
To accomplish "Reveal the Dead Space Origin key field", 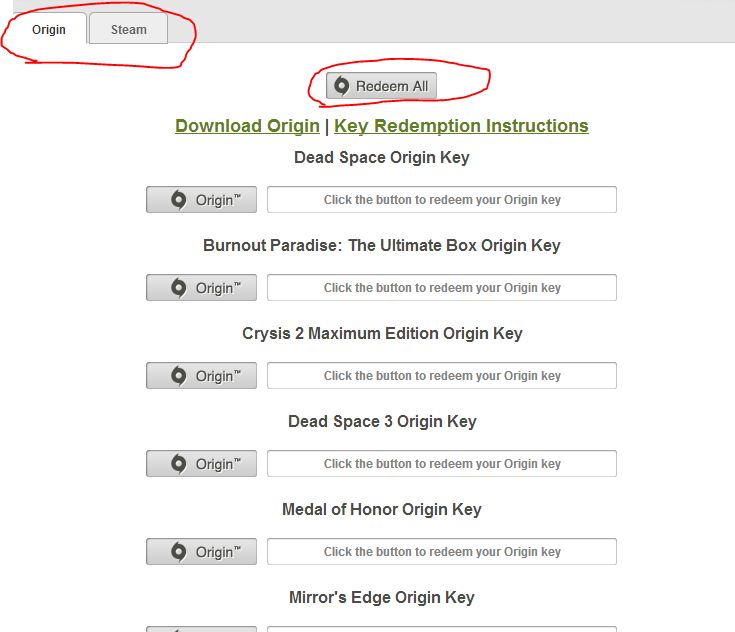I will pos(441,200).
